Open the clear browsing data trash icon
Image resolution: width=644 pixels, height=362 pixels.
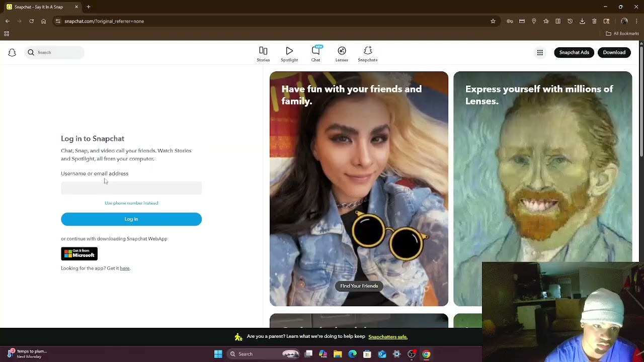click(x=594, y=21)
